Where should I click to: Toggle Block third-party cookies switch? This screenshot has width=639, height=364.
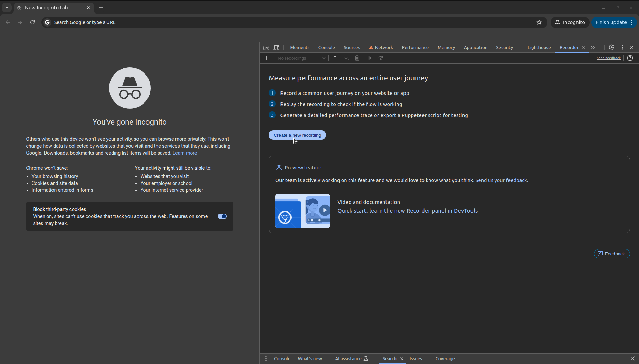(222, 216)
